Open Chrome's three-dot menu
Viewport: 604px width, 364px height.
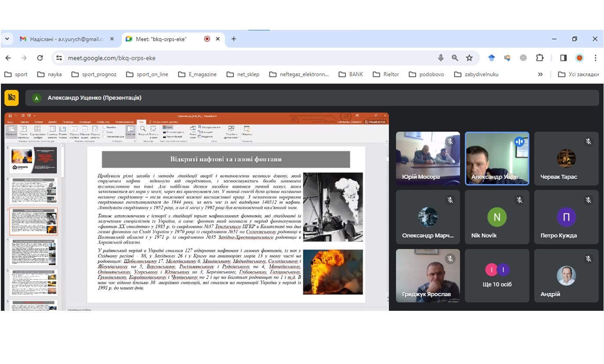coord(595,58)
